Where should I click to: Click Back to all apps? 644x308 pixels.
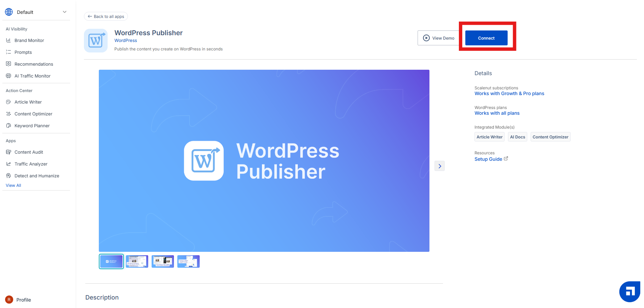pos(106,16)
